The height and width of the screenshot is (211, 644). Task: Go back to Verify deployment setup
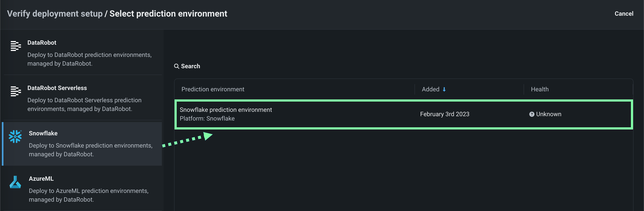(x=55, y=14)
